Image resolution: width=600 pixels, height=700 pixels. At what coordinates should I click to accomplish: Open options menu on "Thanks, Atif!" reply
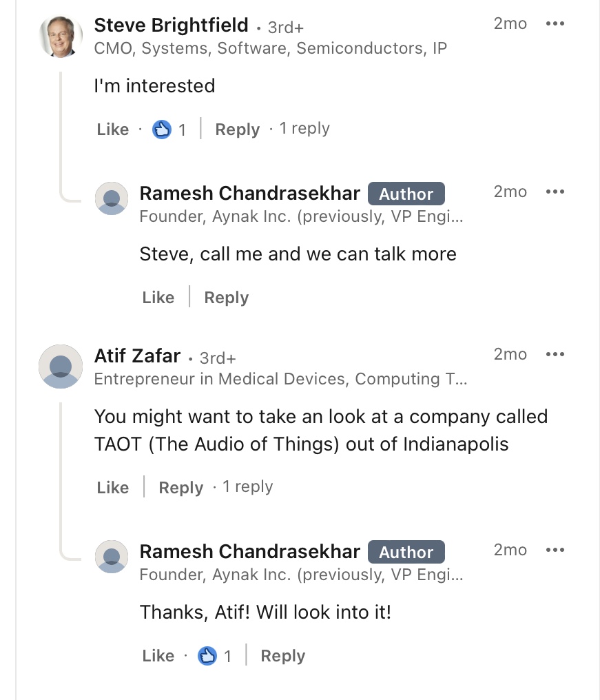pyautogui.click(x=555, y=550)
